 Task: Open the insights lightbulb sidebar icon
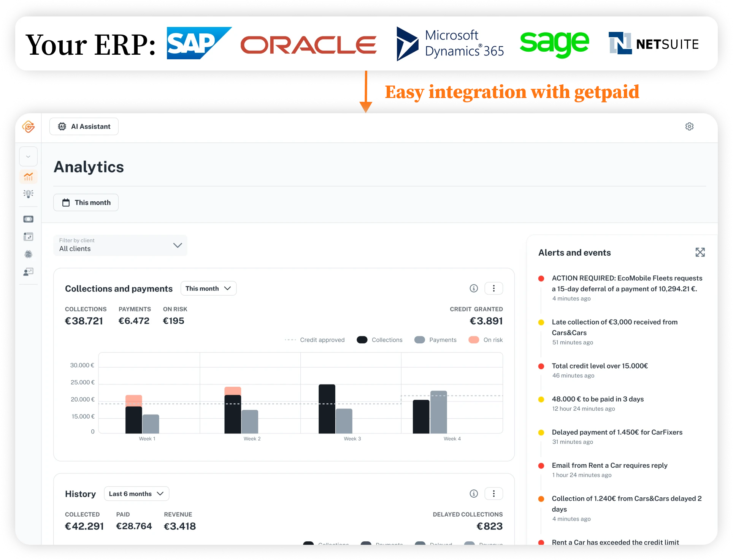pyautogui.click(x=28, y=194)
